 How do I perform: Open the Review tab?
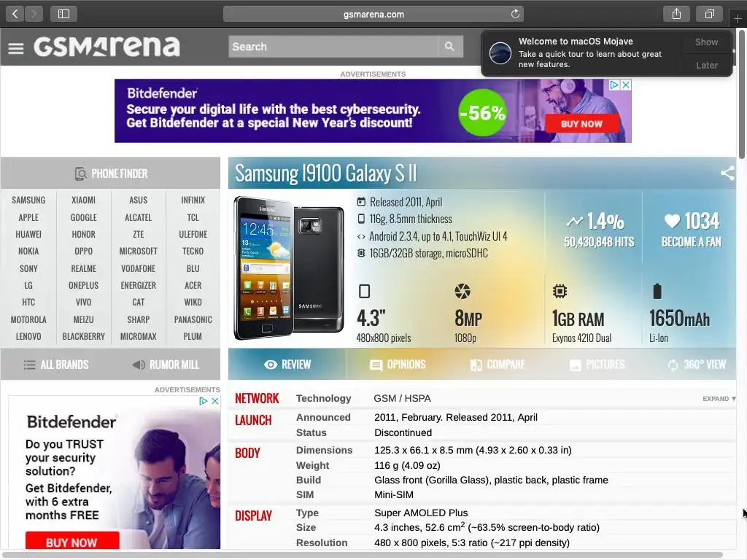pos(287,365)
